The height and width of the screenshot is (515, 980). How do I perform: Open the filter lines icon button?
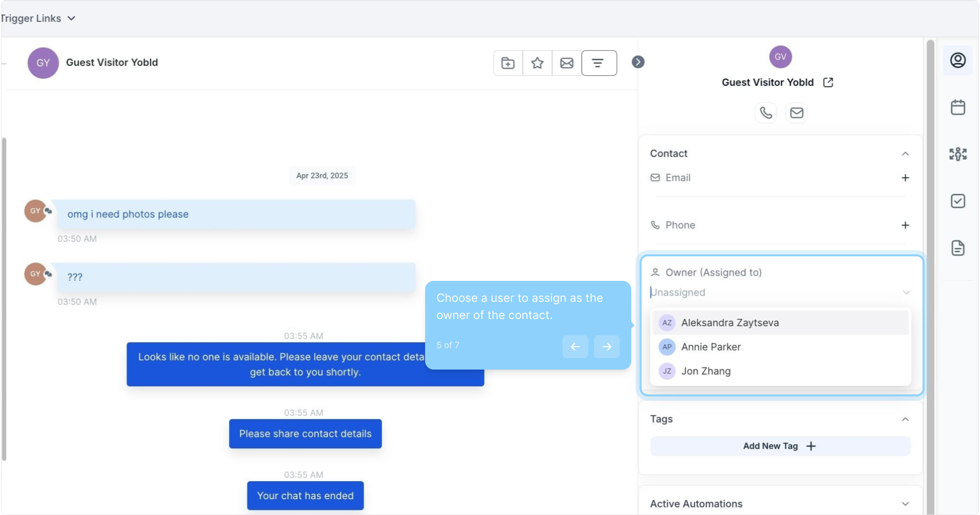pyautogui.click(x=598, y=63)
